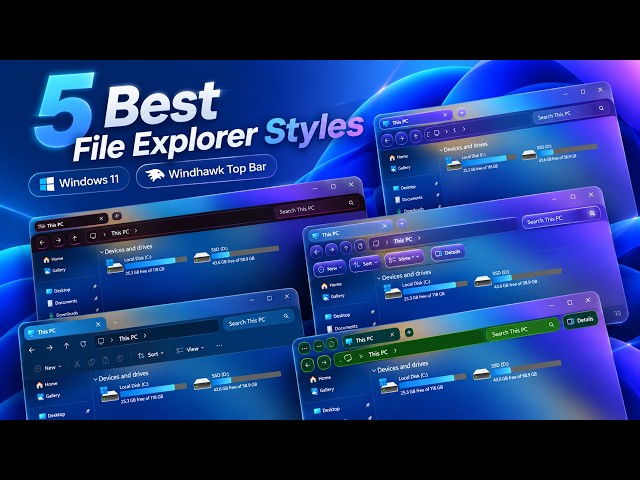Click SSD (D:) usage bar in green window
Viewport: 640px width, 480px height.
[x=527, y=369]
